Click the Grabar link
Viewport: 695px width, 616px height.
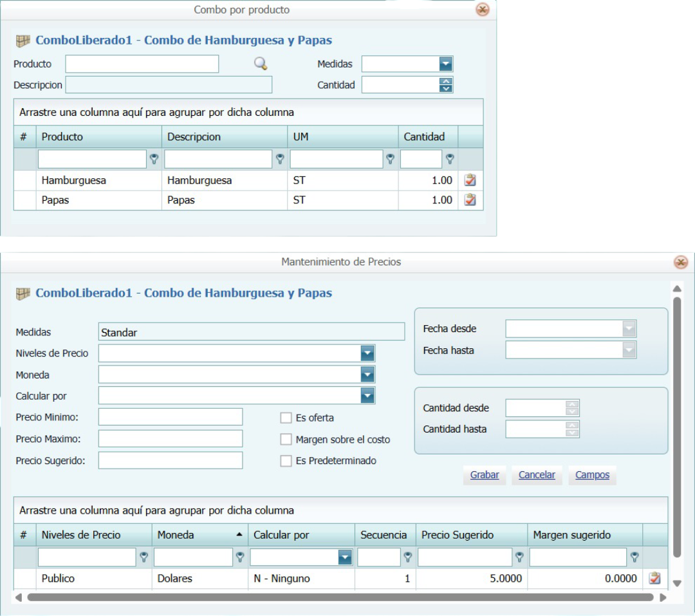click(x=485, y=475)
